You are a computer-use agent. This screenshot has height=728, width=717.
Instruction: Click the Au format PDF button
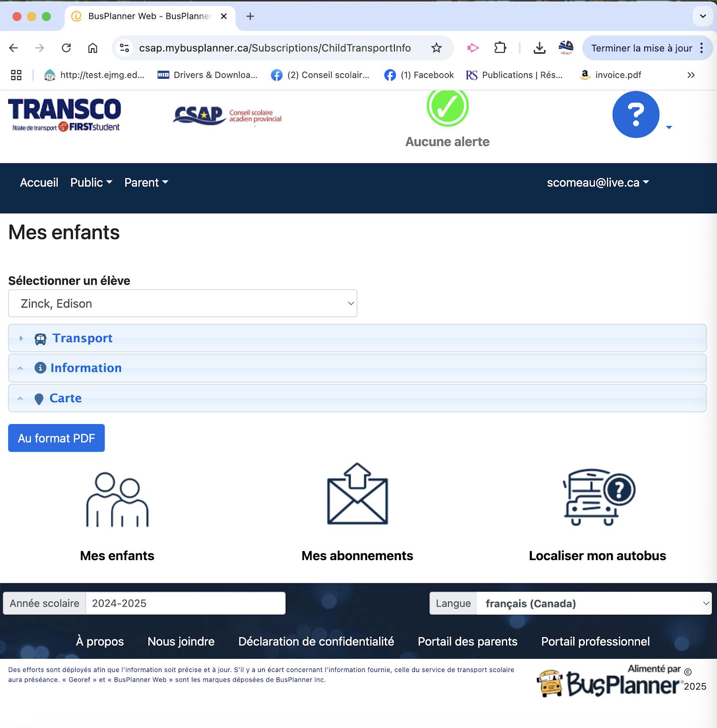click(56, 438)
